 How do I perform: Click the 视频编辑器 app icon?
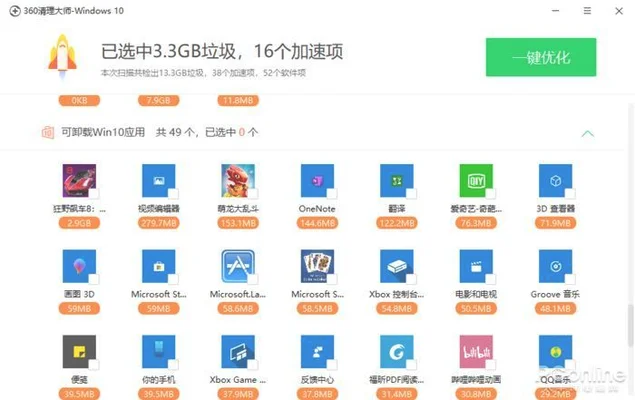point(159,181)
